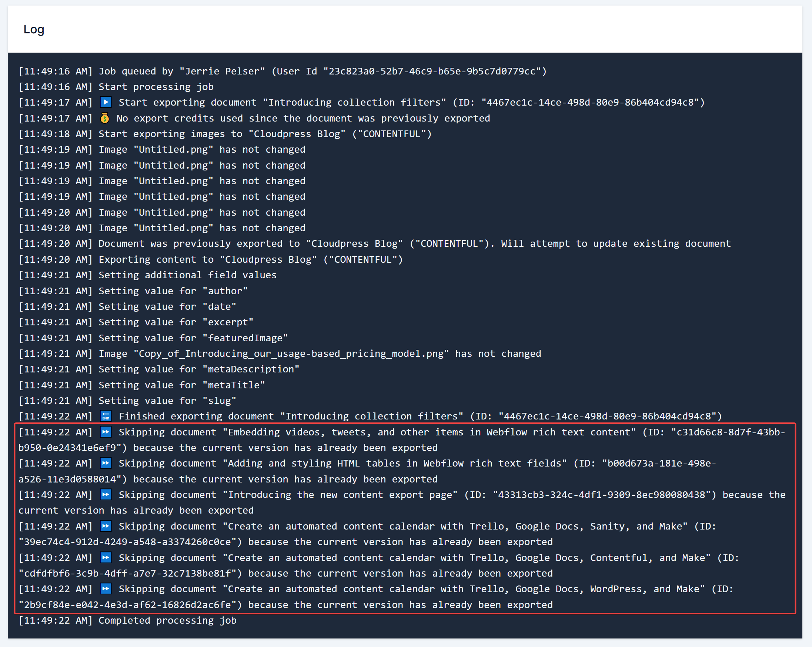The image size is (812, 647).
Task: Click fast-forward icon for Contentful content calendar line
Action: coord(106,557)
